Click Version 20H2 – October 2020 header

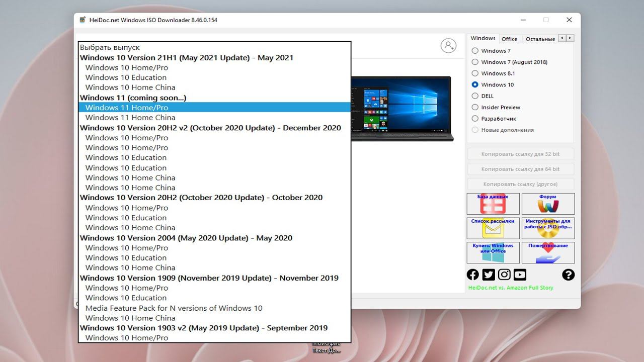tap(214, 198)
